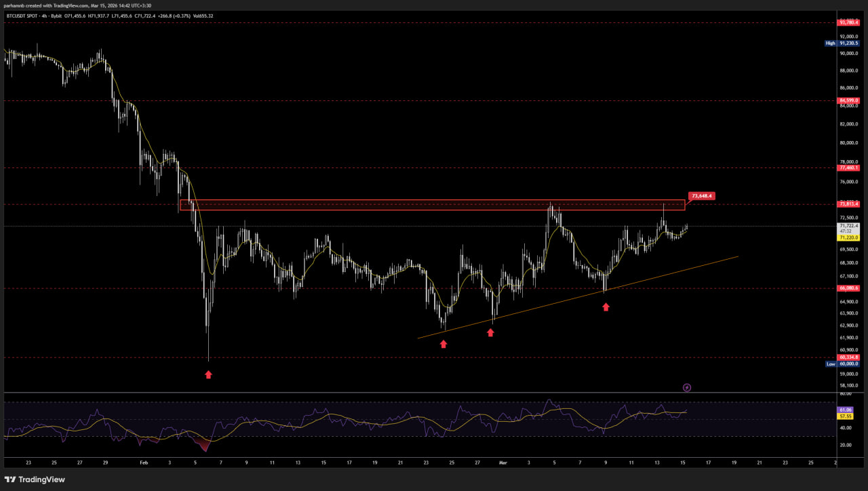
Task: Click the red arrow below the Mar 9 low
Action: 606,307
